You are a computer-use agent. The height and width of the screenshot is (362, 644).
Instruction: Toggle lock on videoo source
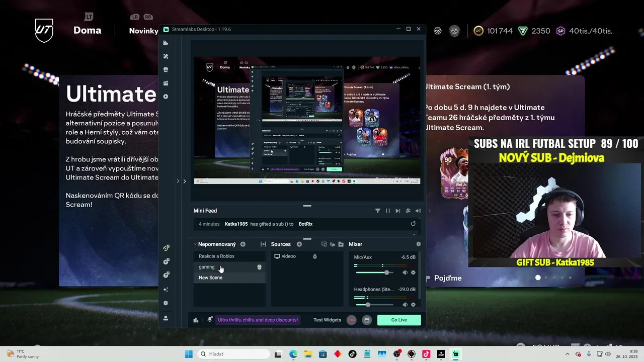click(x=315, y=256)
